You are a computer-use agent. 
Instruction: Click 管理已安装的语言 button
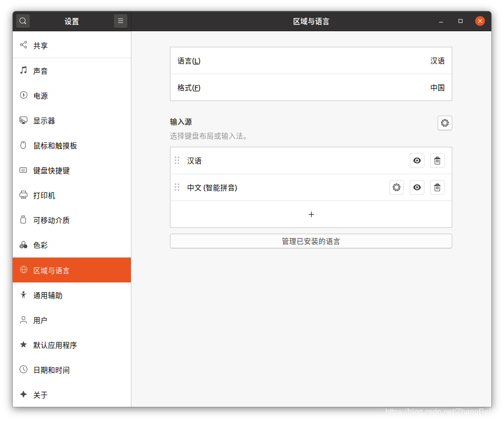point(311,241)
